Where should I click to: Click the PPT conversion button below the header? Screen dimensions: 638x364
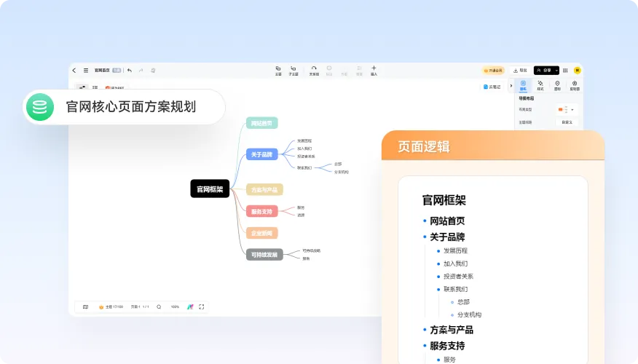[x=114, y=87]
